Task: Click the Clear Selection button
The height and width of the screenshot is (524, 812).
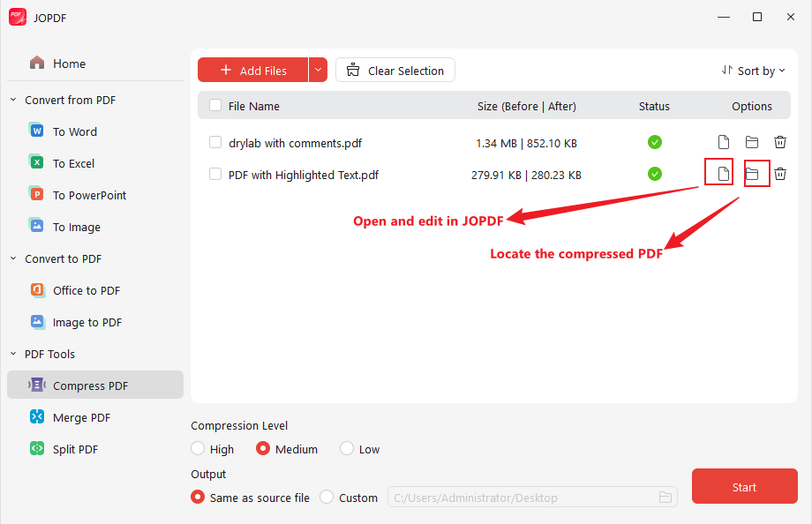Action: point(395,69)
